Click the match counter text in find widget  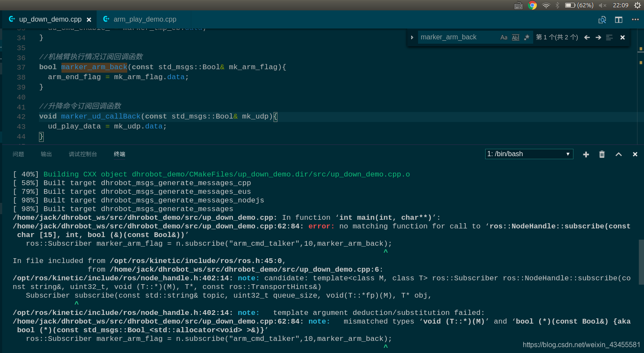pyautogui.click(x=557, y=37)
